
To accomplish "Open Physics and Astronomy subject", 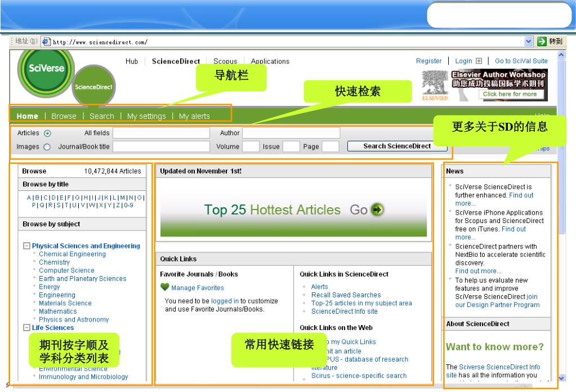I will [74, 319].
